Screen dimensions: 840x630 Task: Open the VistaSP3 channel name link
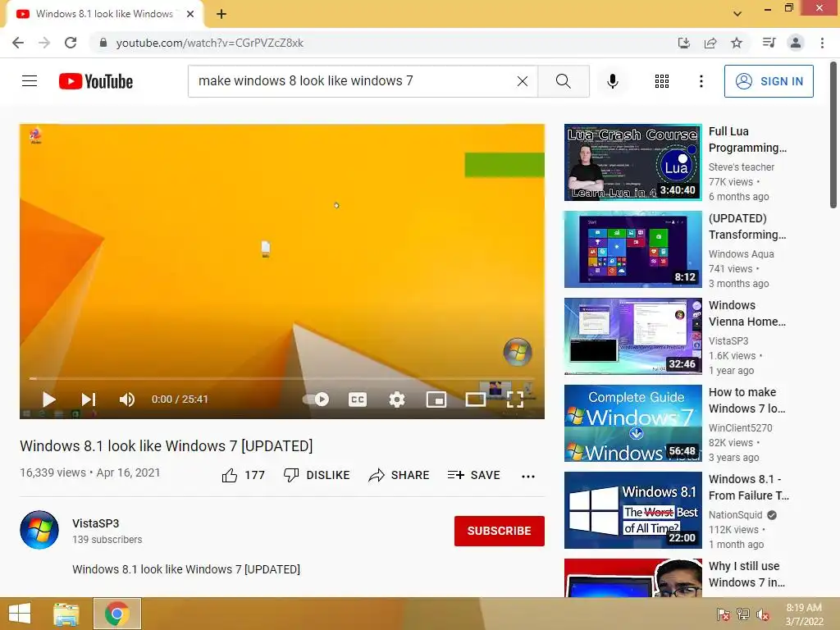[96, 523]
